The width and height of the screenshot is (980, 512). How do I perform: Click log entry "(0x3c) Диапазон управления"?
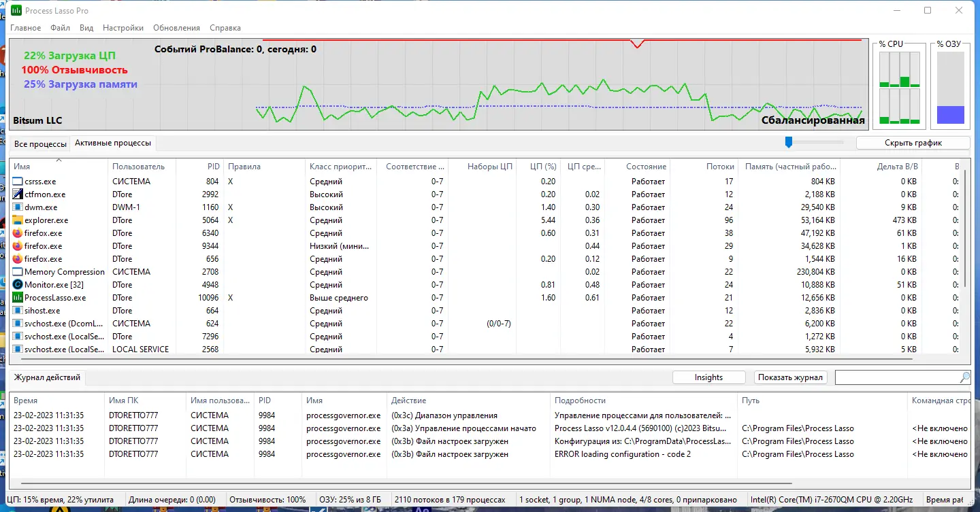click(x=444, y=415)
